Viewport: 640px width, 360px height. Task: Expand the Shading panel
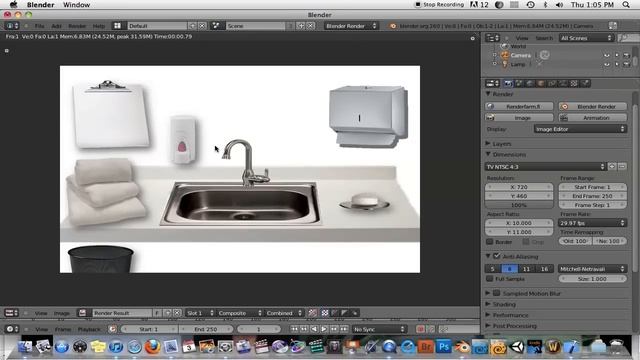pyautogui.click(x=500, y=304)
